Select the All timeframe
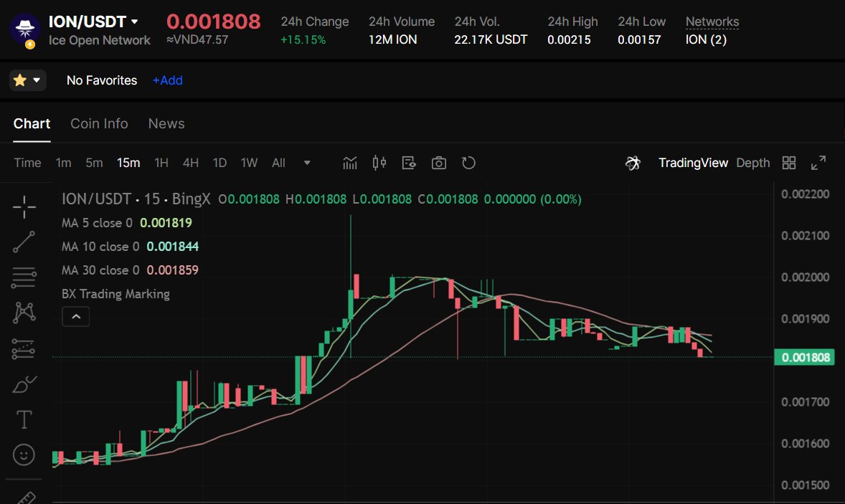This screenshot has width=845, height=504. coord(278,163)
